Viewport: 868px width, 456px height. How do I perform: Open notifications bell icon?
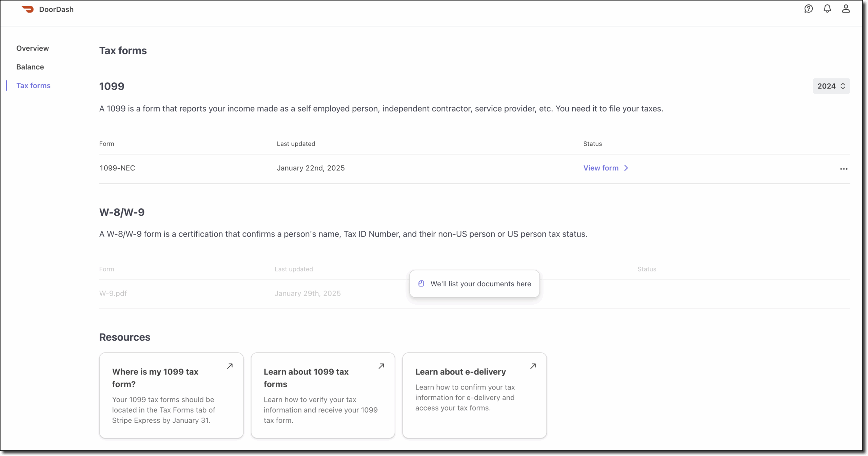coord(827,9)
